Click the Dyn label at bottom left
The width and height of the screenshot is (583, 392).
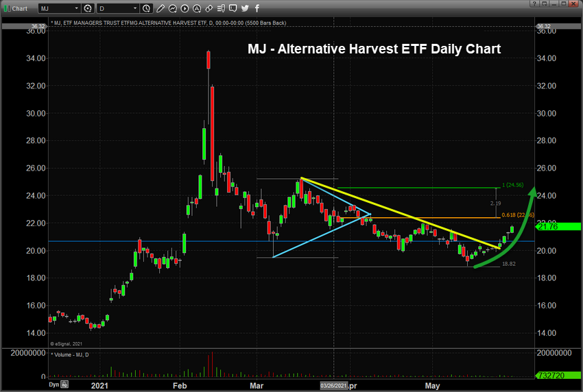54,384
